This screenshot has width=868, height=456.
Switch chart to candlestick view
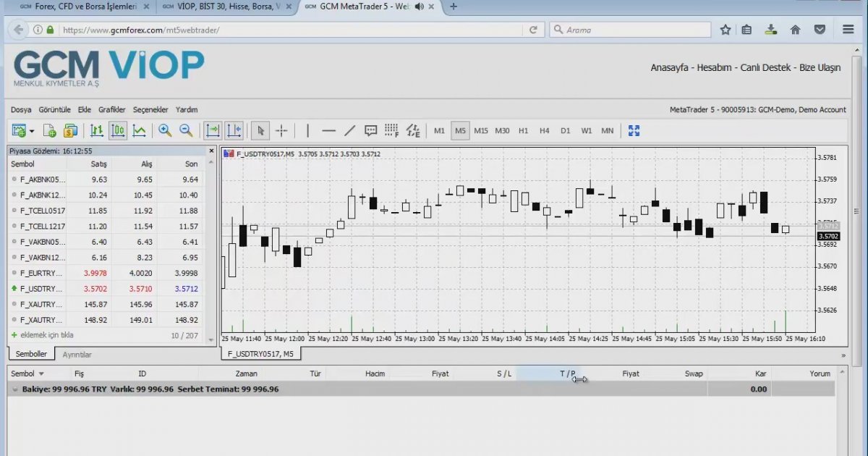[118, 131]
